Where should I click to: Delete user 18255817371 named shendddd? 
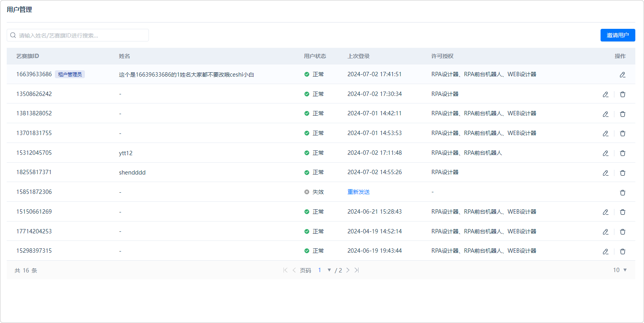pyautogui.click(x=623, y=173)
